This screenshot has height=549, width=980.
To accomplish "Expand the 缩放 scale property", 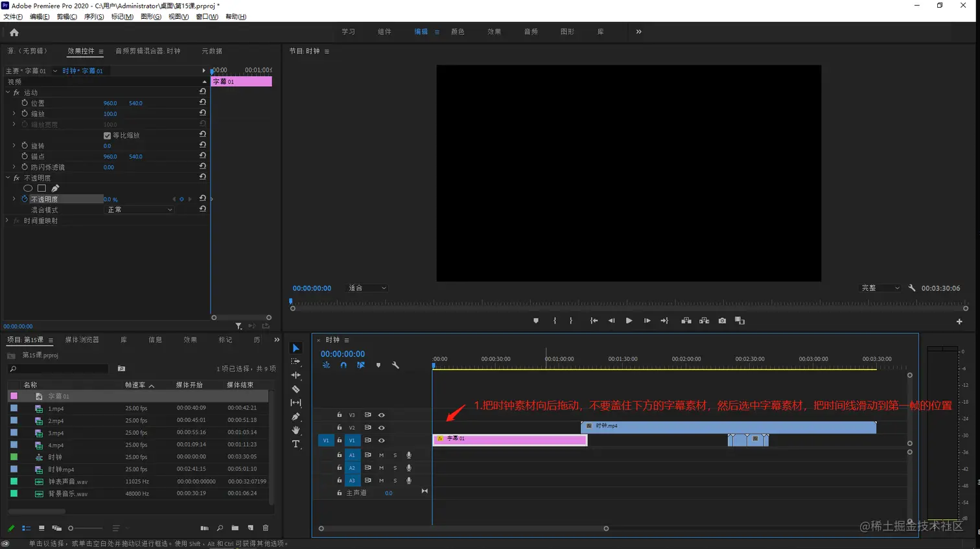I will pos(14,113).
